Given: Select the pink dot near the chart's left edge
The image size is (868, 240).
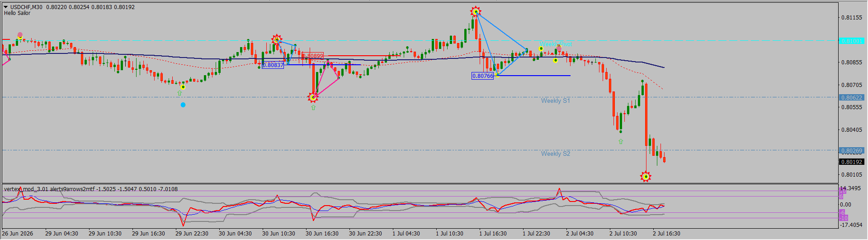Looking at the screenshot, I should click(x=20, y=35).
